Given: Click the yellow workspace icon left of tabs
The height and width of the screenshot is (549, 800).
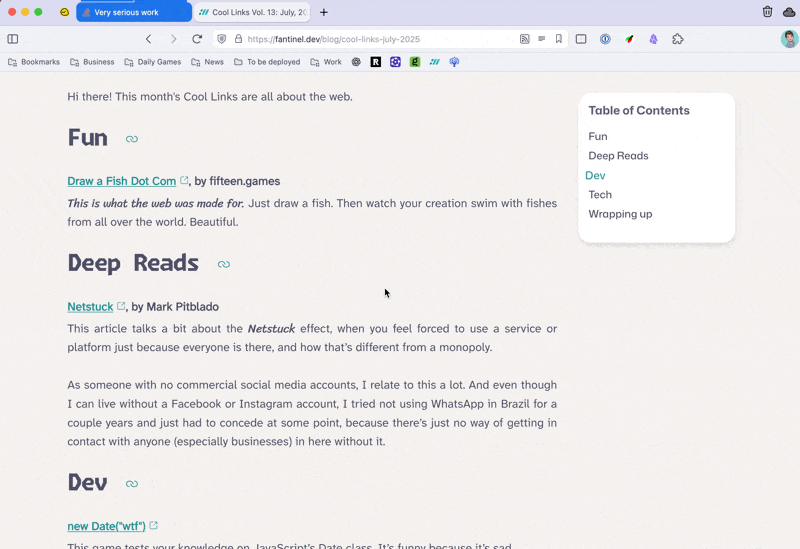Looking at the screenshot, I should coord(64,12).
